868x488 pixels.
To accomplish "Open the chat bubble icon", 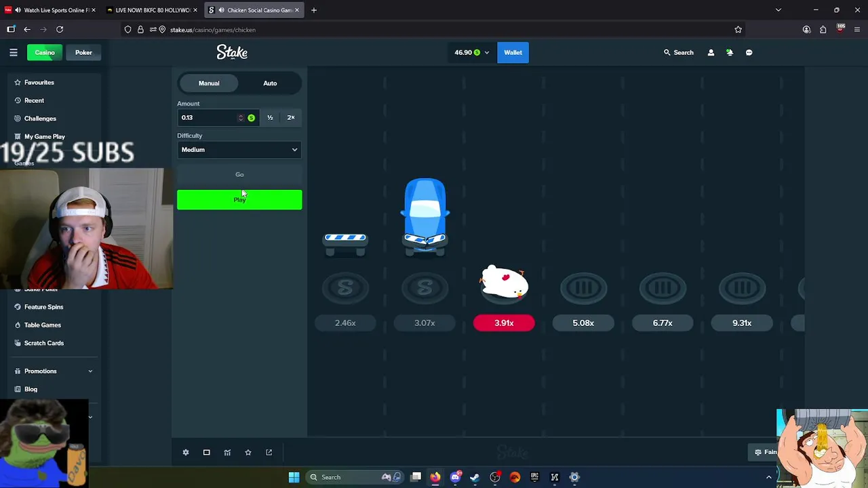I will 749,52.
